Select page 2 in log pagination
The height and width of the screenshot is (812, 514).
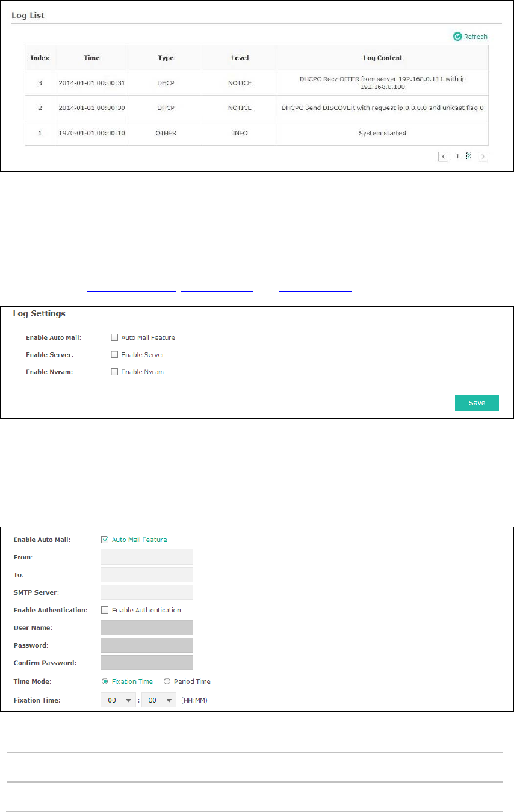468,156
